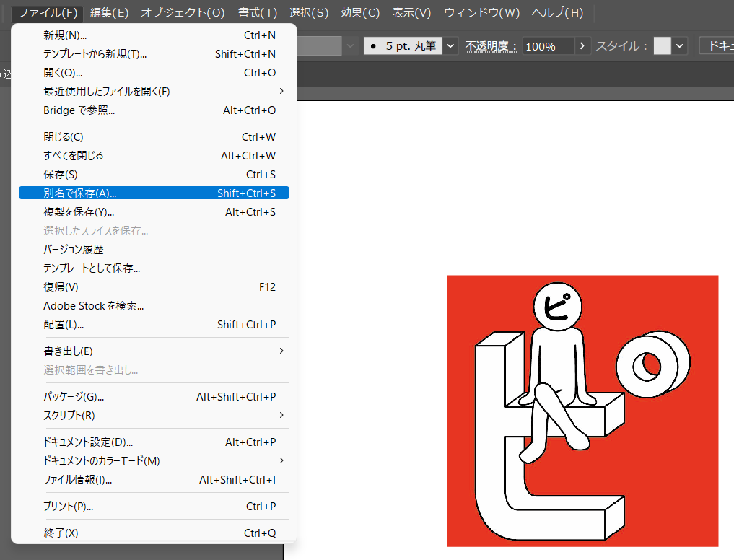Choose 保存(S) to save the document
Screen dimensions: 734x560
coord(154,174)
